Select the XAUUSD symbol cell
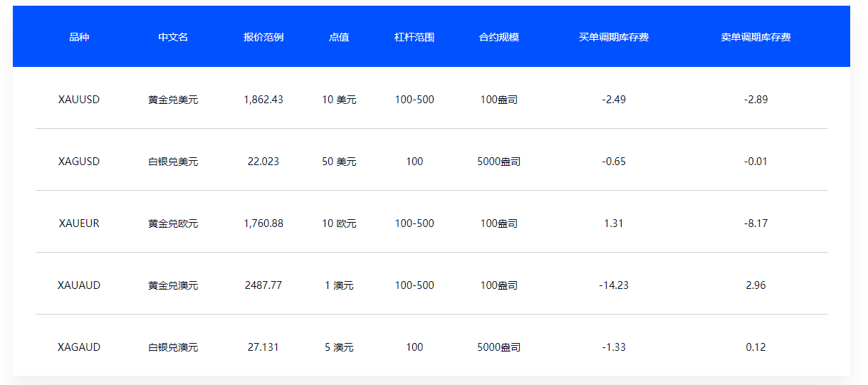 click(79, 100)
